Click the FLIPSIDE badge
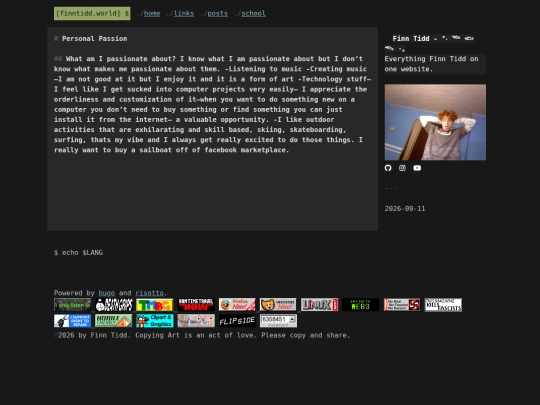 coord(237,321)
